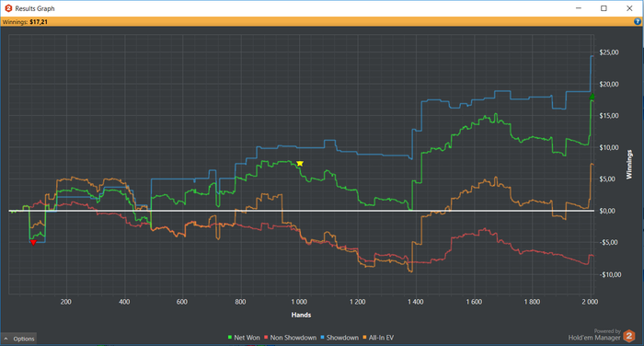Click the red downward triangle low-point marker
This screenshot has height=346, width=644.
[x=33, y=242]
